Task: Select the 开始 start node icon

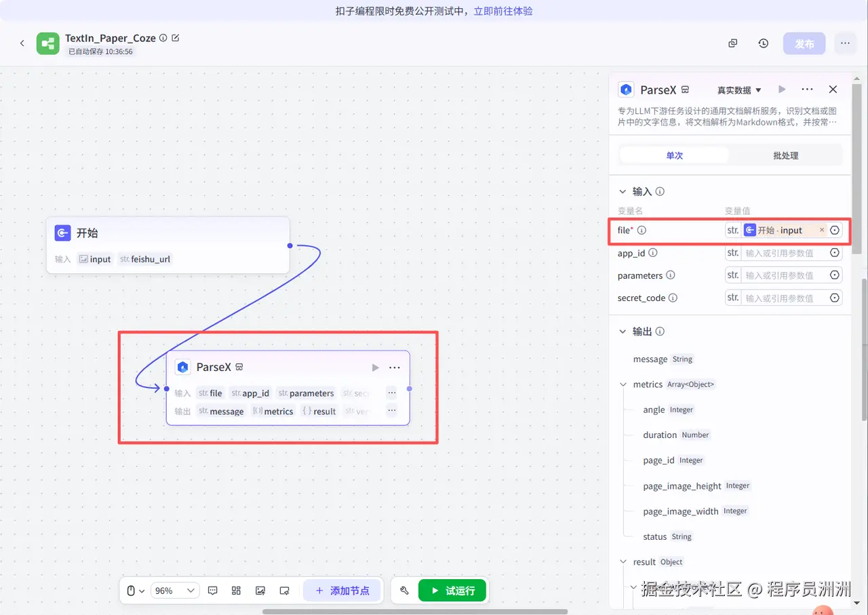Action: point(62,233)
